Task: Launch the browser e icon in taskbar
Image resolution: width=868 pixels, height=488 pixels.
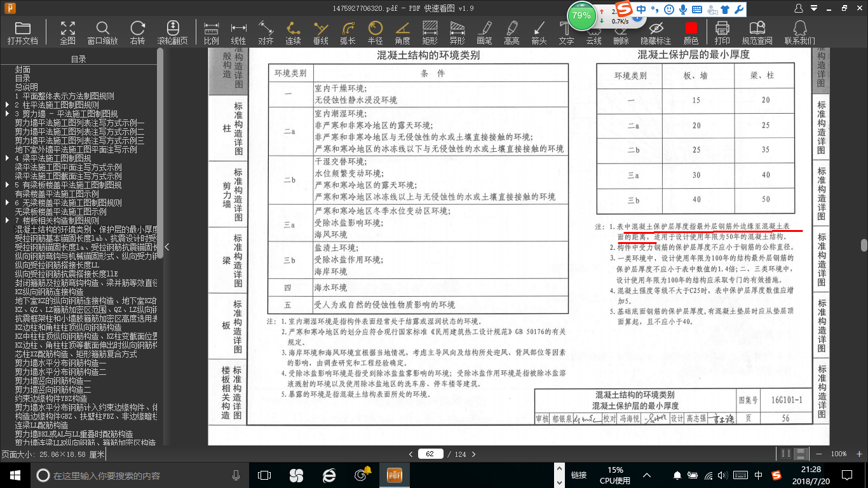Action: (x=329, y=475)
